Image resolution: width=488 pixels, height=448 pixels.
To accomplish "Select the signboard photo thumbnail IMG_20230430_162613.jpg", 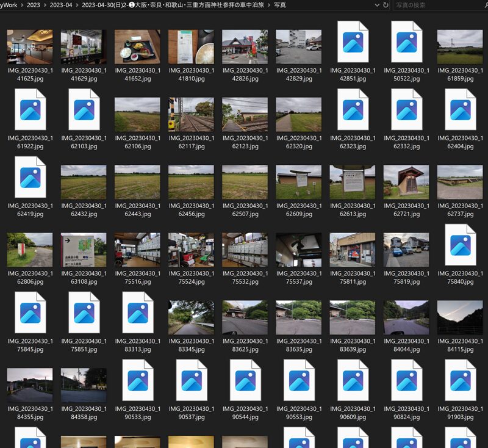I will [353, 182].
